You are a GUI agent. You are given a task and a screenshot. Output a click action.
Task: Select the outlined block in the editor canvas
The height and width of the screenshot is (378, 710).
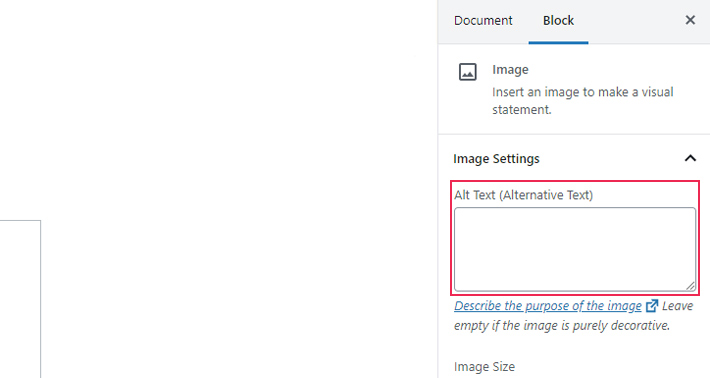point(20,299)
